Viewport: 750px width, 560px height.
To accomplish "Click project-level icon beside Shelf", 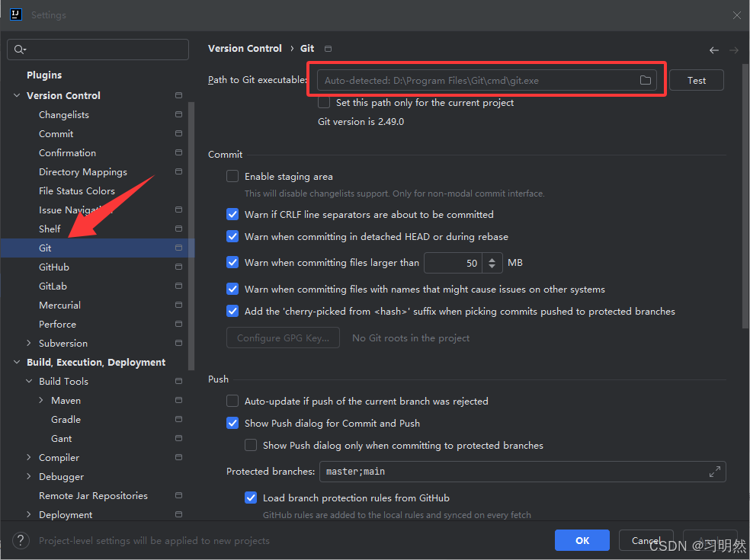I will pyautogui.click(x=179, y=229).
